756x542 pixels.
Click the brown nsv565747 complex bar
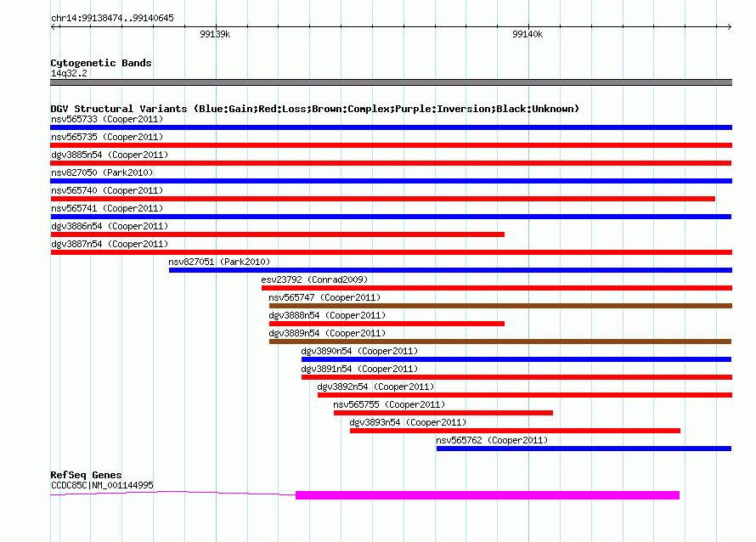[500, 306]
